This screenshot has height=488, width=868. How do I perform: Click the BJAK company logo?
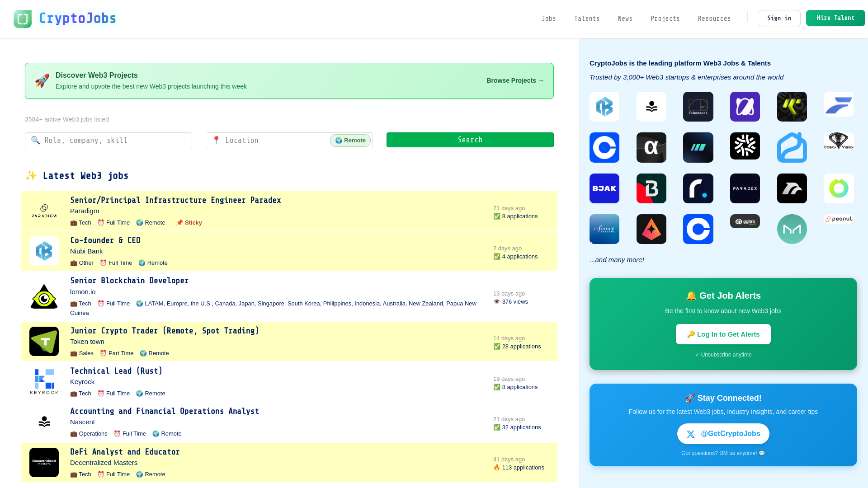(604, 188)
